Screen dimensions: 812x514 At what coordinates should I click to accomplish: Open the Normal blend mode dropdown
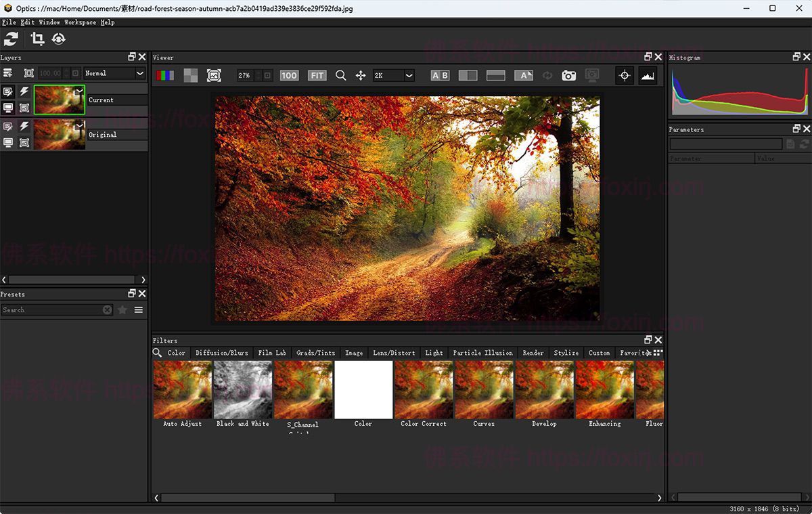(114, 73)
